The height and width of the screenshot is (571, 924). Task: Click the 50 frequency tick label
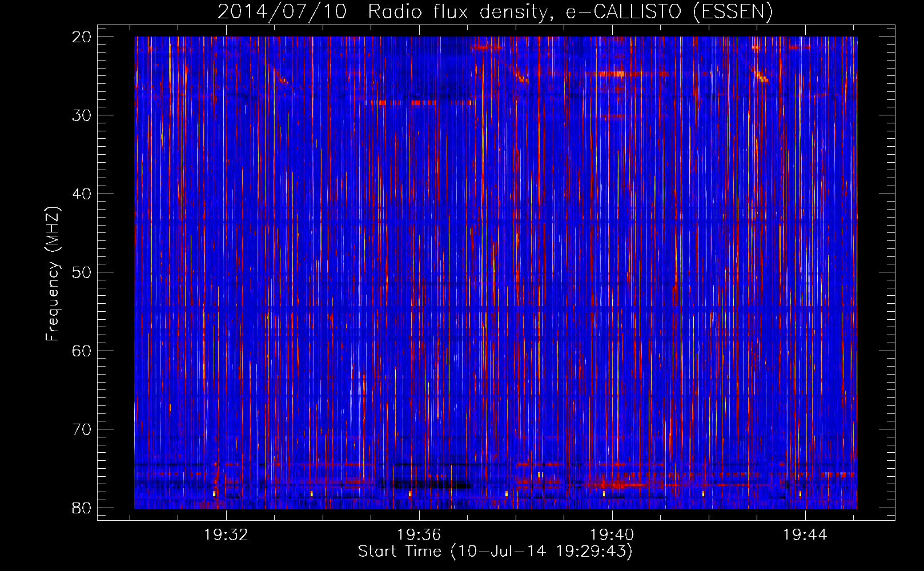(x=82, y=272)
